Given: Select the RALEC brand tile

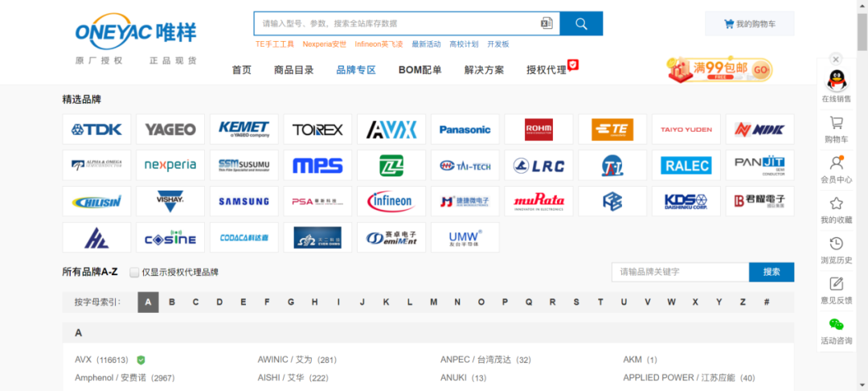Looking at the screenshot, I should click(x=686, y=165).
